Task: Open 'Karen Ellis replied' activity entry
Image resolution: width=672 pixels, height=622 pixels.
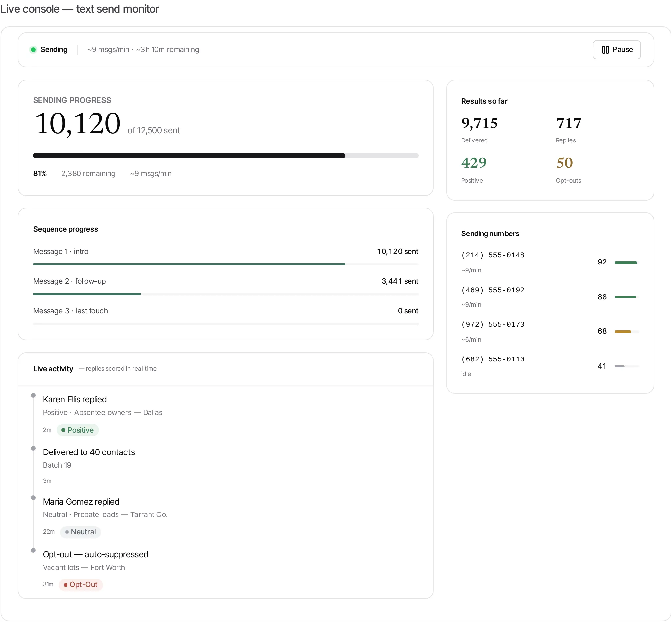Action: pos(75,399)
